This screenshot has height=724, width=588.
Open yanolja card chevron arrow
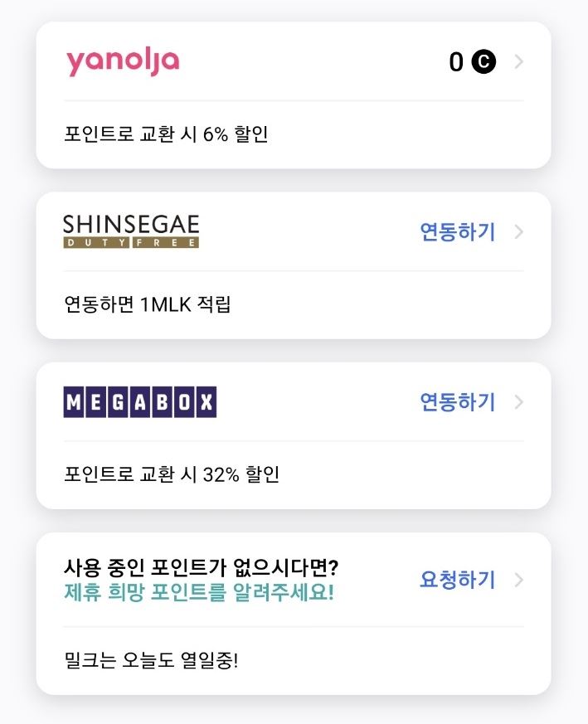pyautogui.click(x=518, y=61)
